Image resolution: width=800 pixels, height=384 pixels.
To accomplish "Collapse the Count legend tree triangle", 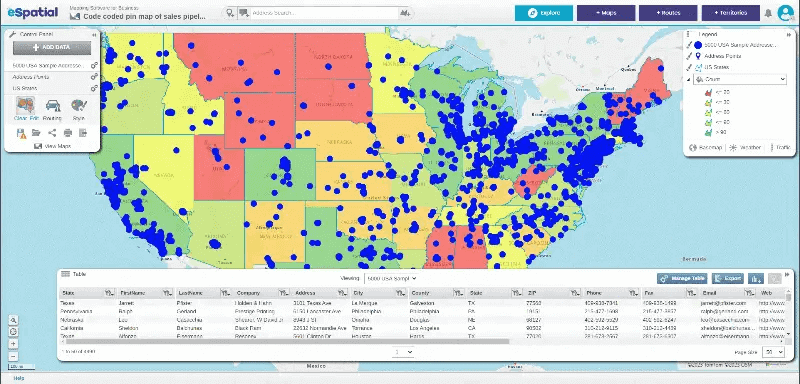I will pyautogui.click(x=688, y=80).
